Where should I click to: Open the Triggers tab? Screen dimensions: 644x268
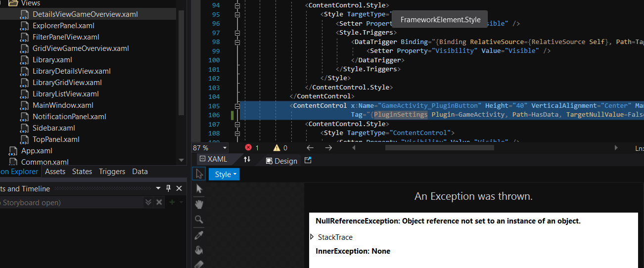coord(112,172)
